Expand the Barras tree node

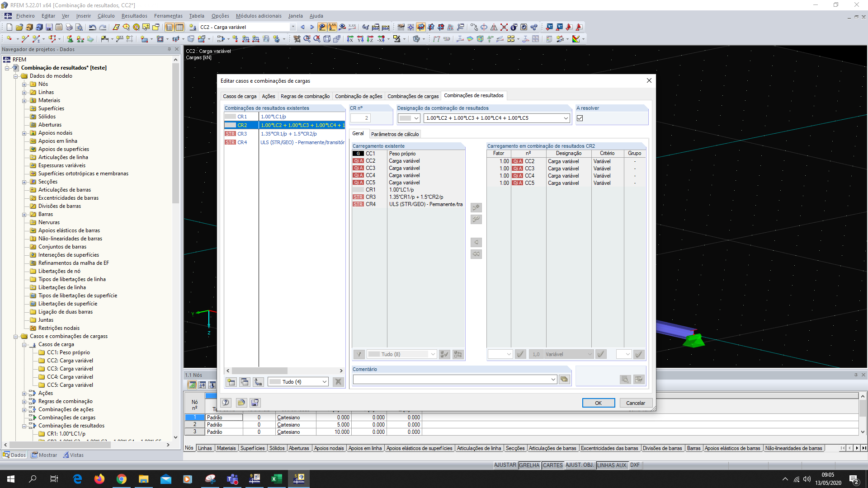click(x=24, y=214)
